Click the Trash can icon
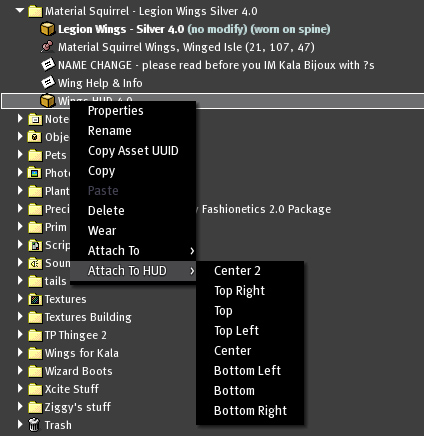Viewport: 424px width, 436px height. (x=34, y=425)
